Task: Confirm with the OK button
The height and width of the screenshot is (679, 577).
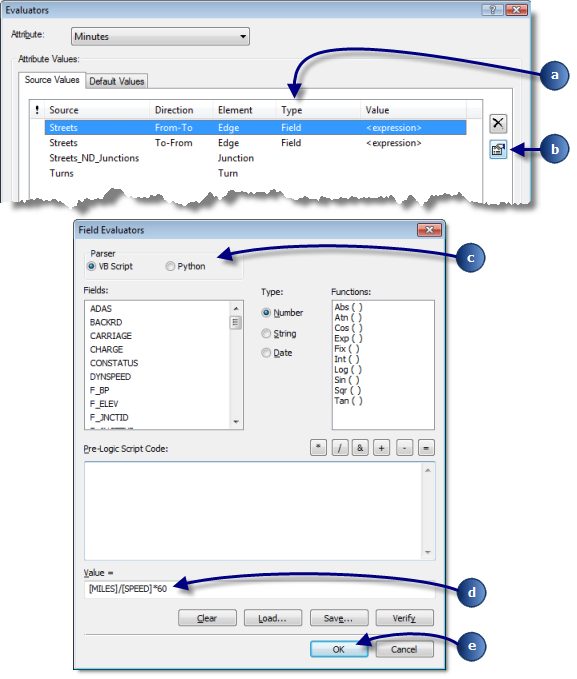Action: pyautogui.click(x=339, y=649)
